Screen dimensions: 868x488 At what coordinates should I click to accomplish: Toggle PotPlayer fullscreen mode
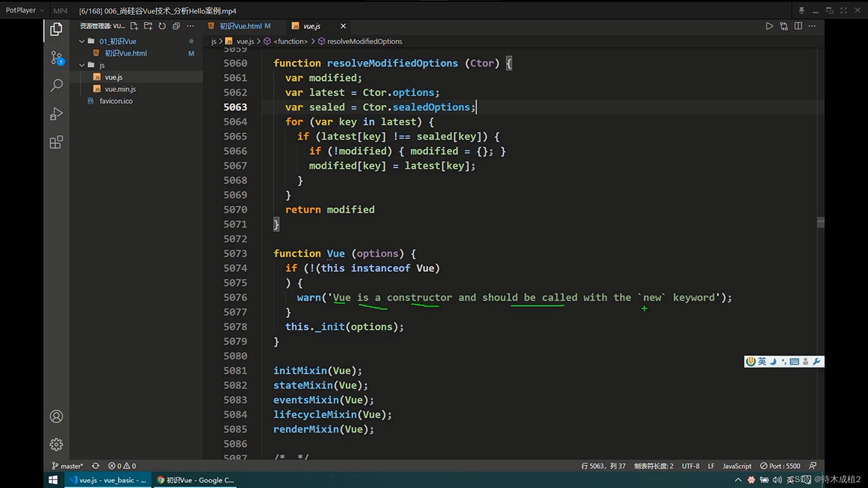pyautogui.click(x=844, y=10)
